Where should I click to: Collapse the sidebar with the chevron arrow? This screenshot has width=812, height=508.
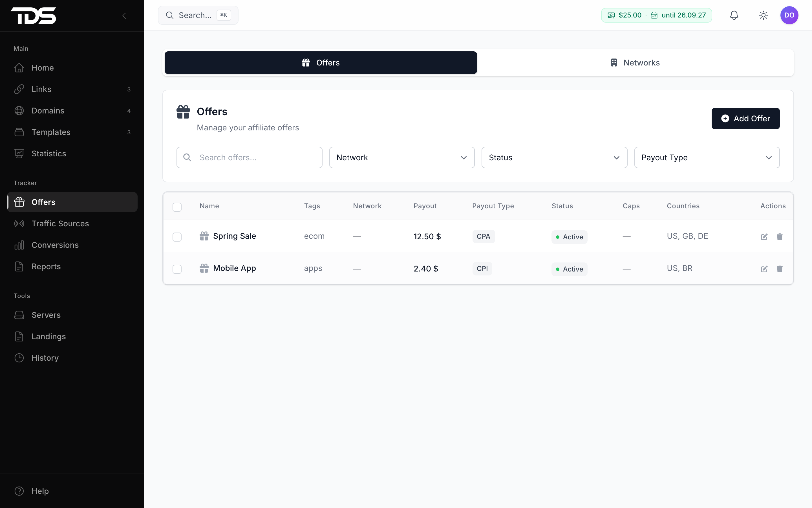pos(124,16)
